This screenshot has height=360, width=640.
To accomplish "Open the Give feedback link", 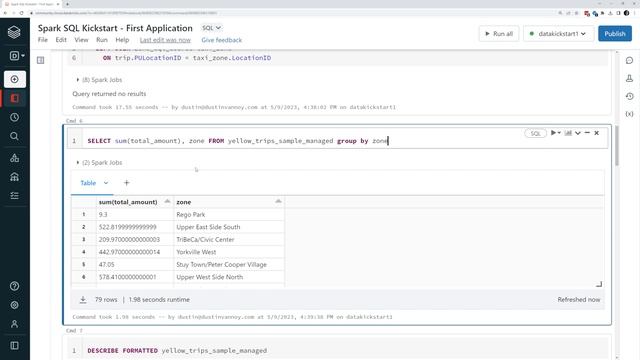I will tap(222, 40).
